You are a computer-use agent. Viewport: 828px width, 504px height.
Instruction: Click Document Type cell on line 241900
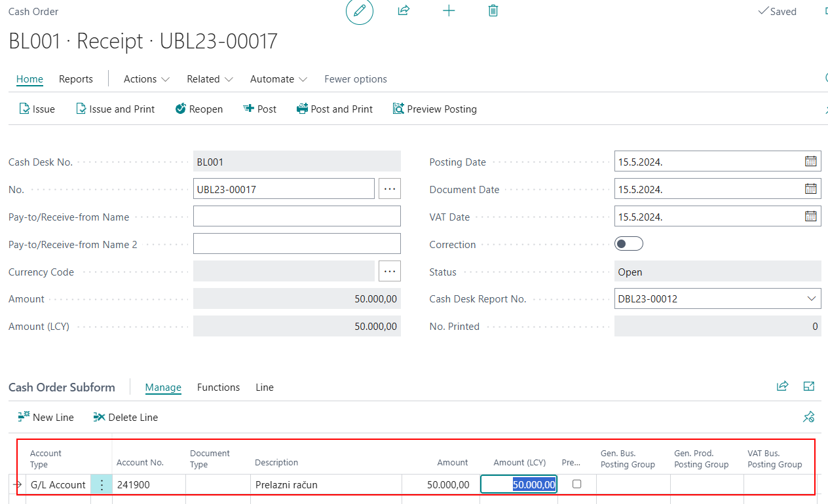click(218, 484)
